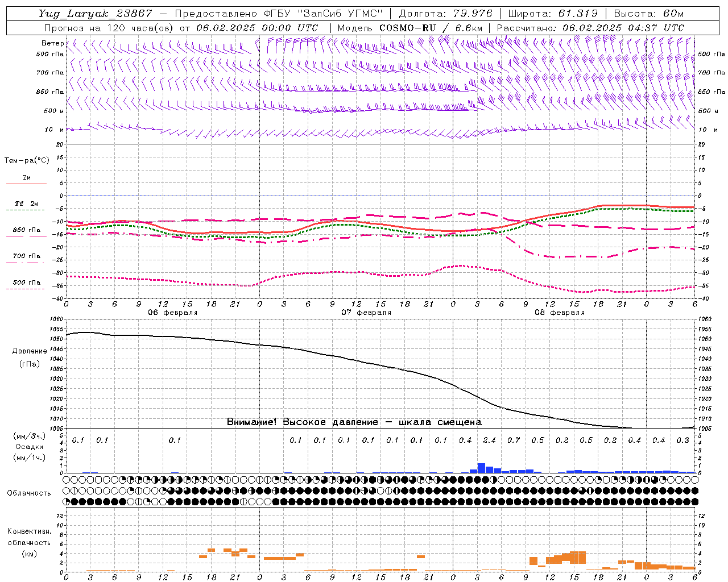Click the Облачность cloud cover label

coord(29,493)
